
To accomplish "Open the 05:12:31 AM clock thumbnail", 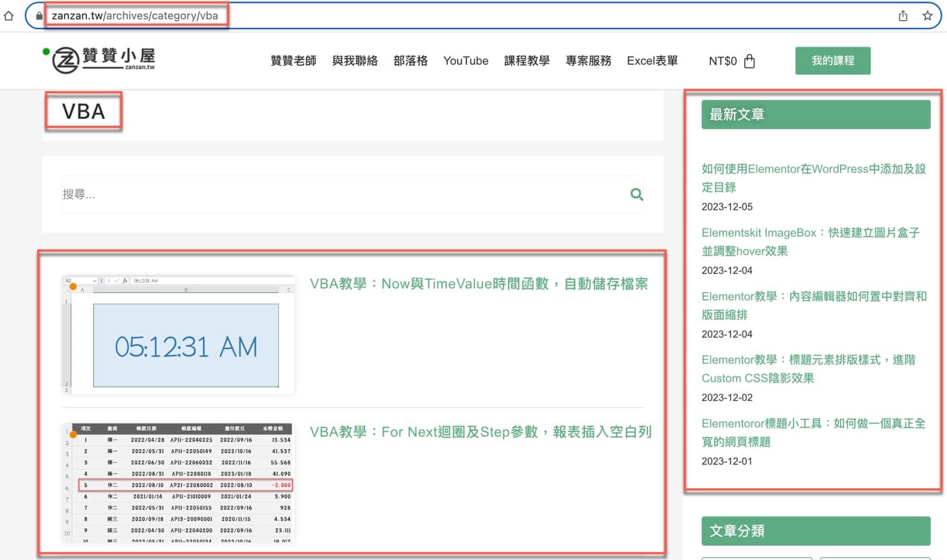I will (x=179, y=335).
